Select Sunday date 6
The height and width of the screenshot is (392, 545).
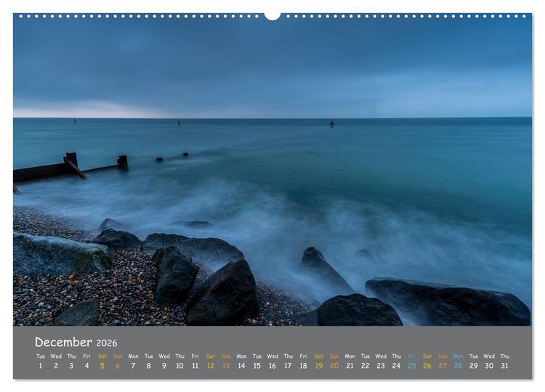pyautogui.click(x=118, y=366)
